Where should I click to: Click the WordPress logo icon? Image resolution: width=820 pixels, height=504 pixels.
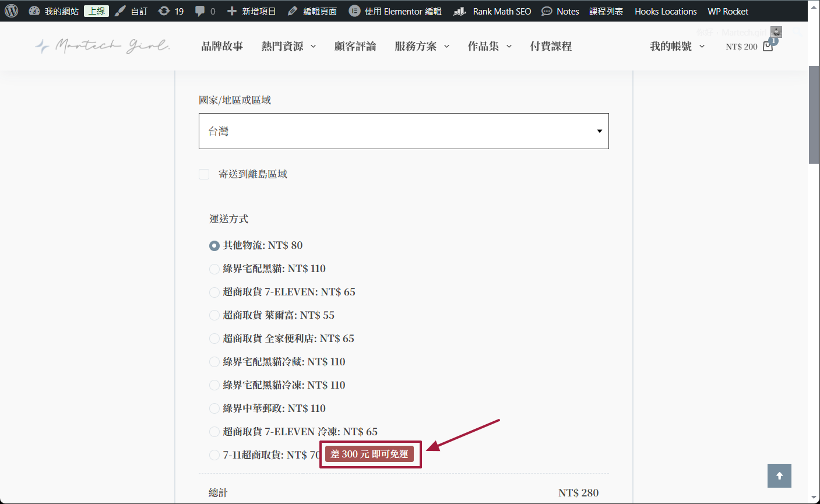click(x=12, y=11)
